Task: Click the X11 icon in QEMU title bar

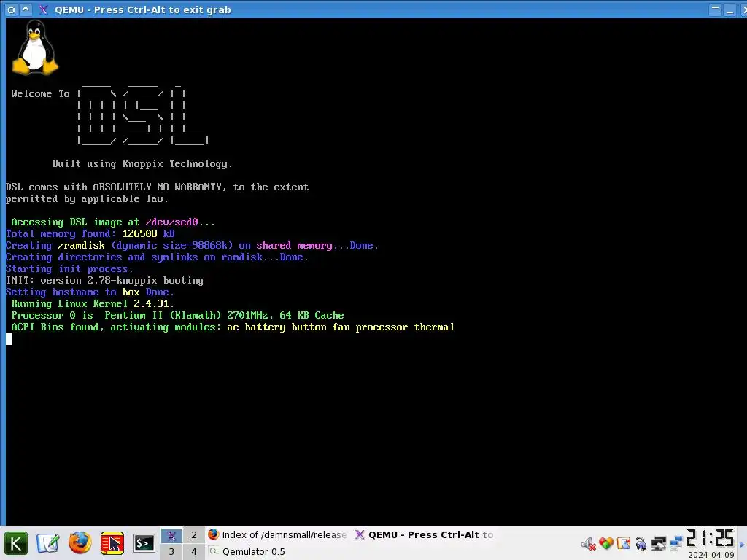Action: tap(43, 9)
